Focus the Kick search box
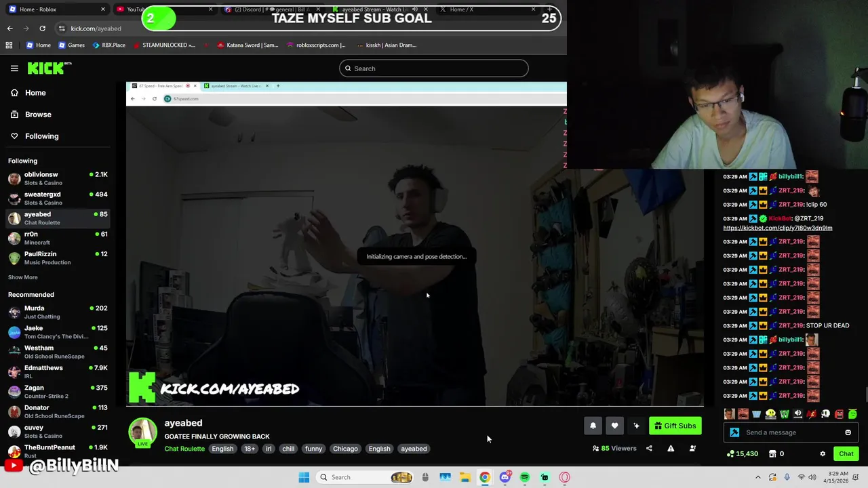The height and width of the screenshot is (488, 868). click(x=434, y=68)
